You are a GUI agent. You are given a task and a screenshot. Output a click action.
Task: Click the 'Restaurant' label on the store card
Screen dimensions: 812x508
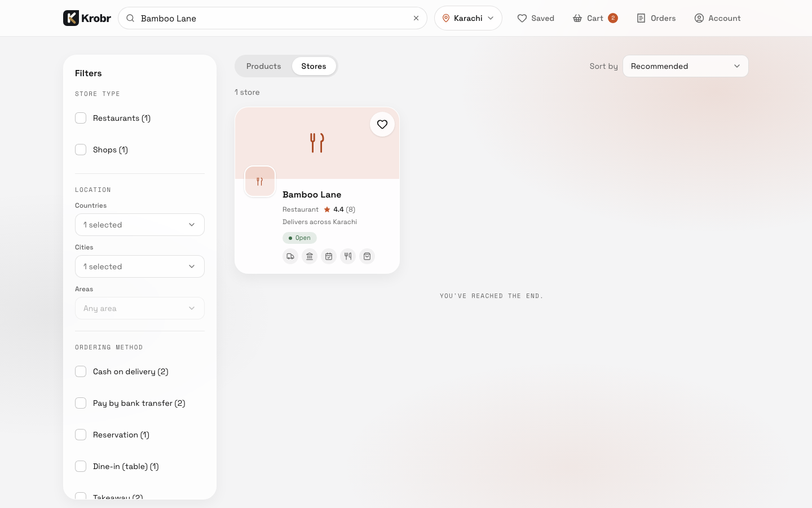301,209
